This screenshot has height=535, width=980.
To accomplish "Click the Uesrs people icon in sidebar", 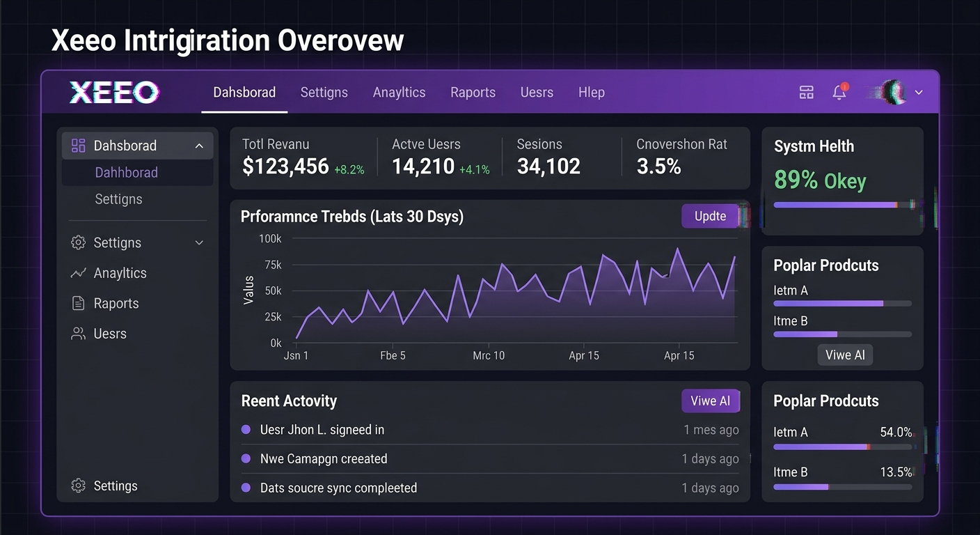I will click(x=79, y=334).
